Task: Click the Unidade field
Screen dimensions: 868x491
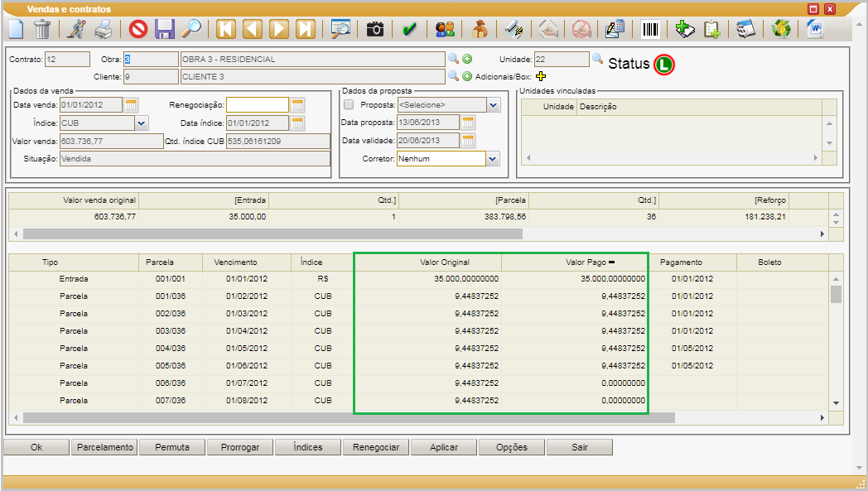Action: (562, 60)
